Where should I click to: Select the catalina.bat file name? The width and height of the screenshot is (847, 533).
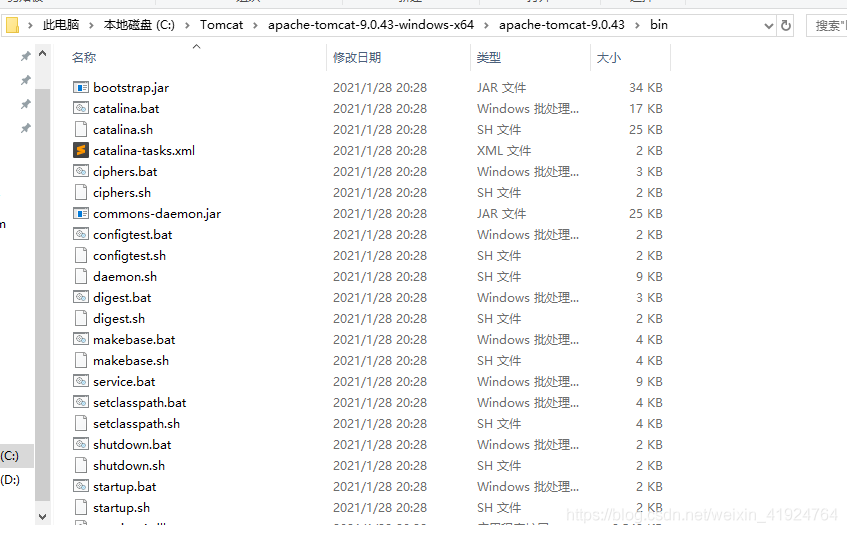(126, 108)
